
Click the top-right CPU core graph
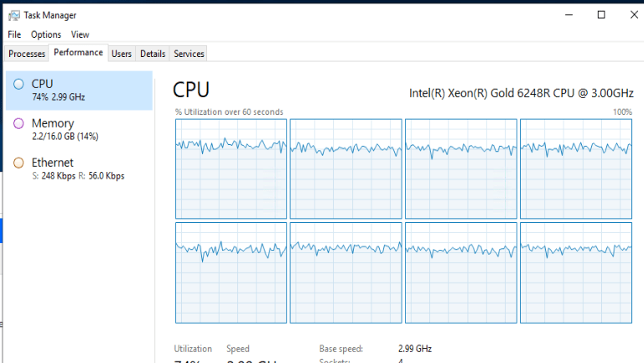pyautogui.click(x=575, y=169)
